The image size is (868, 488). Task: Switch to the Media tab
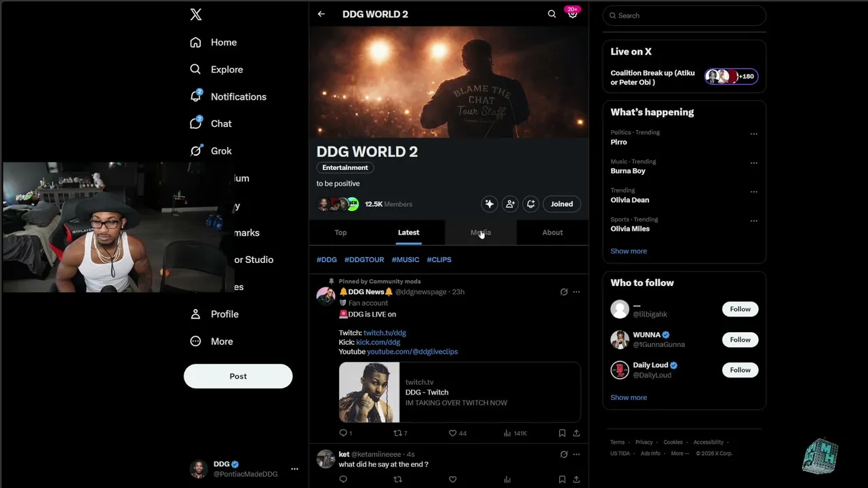(481, 232)
